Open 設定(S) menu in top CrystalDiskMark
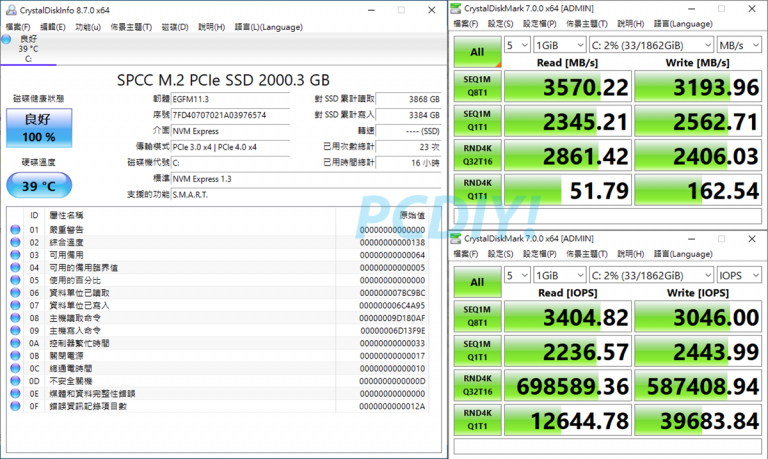Image resolution: width=768 pixels, height=459 pixels. (x=500, y=24)
